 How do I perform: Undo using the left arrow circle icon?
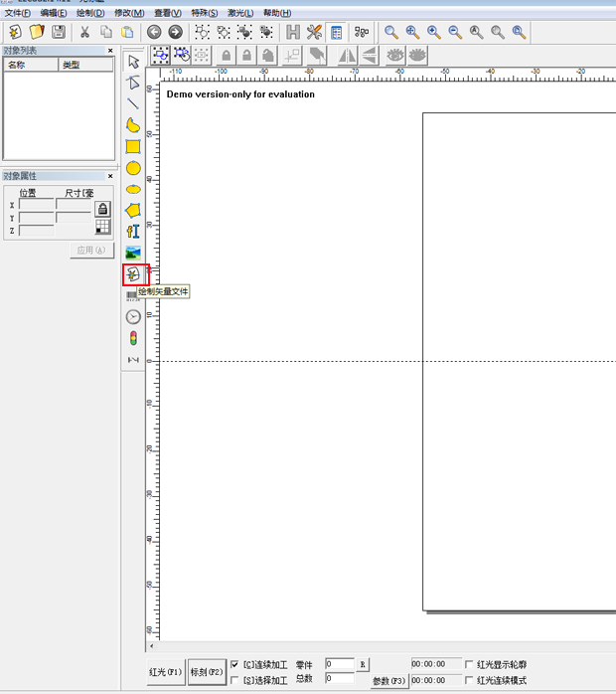click(x=154, y=32)
